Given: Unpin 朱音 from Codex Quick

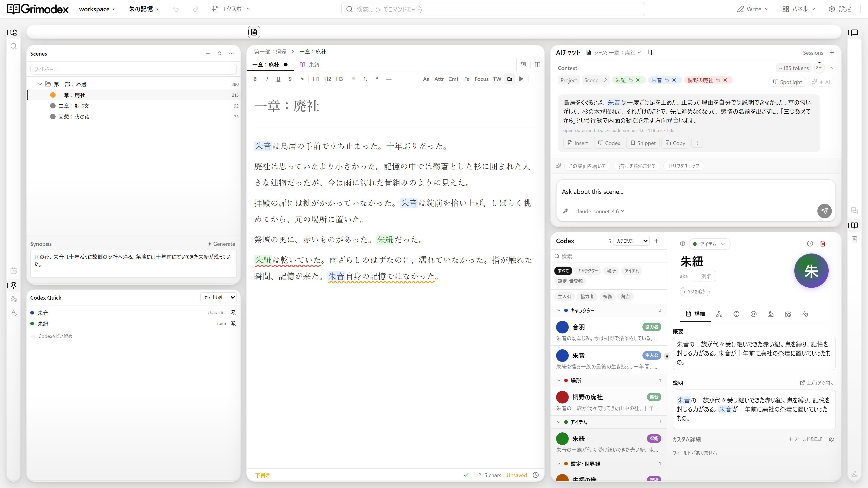Looking at the screenshot, I should (233, 312).
